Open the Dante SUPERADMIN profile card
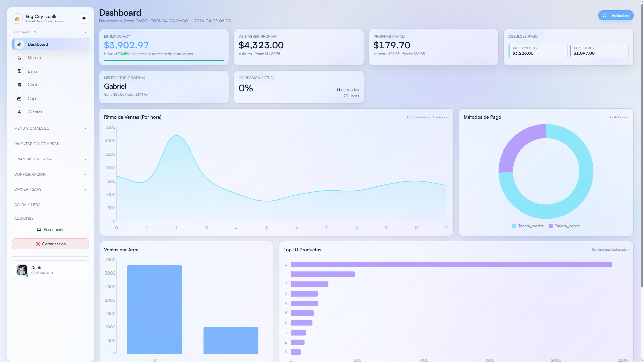The width and height of the screenshot is (644, 362). (x=50, y=270)
